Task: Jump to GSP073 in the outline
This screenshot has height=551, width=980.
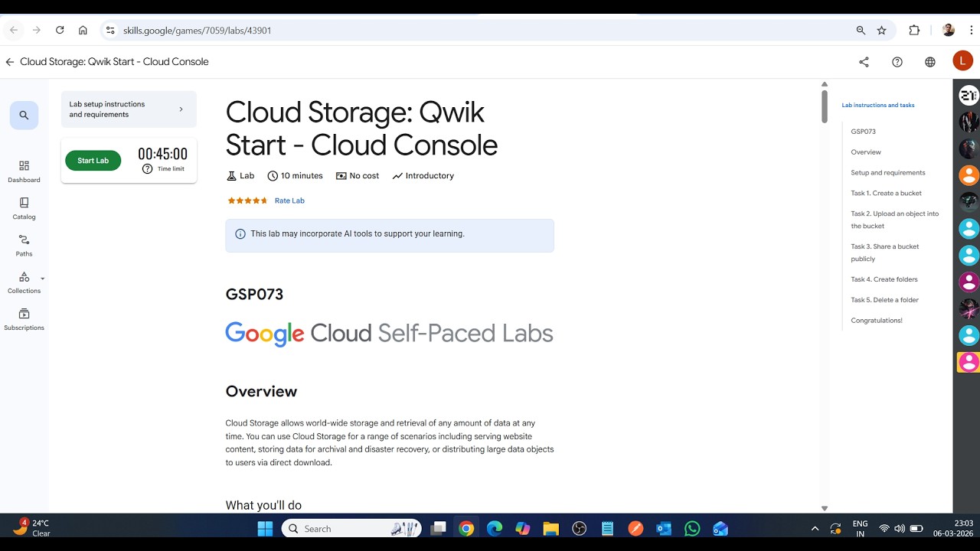Action: tap(863, 132)
